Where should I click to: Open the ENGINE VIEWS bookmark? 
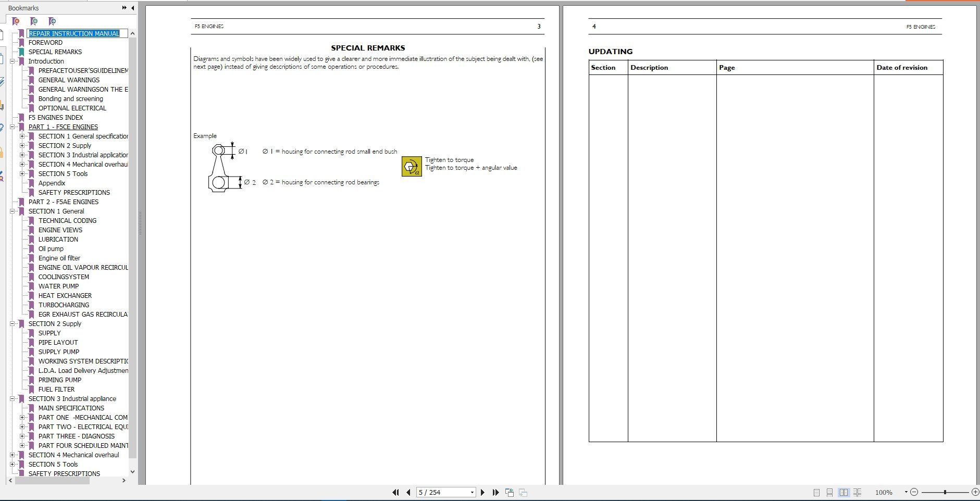60,230
